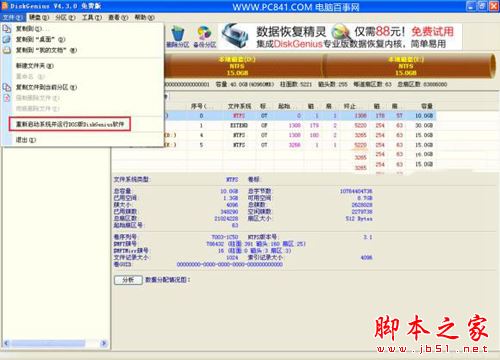Select the NTFS row with sequence number 4

[x=300, y=135]
